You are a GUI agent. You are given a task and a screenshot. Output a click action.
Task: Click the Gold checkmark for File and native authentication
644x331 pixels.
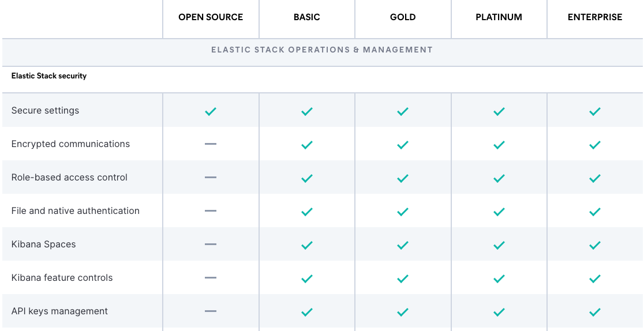403,212
